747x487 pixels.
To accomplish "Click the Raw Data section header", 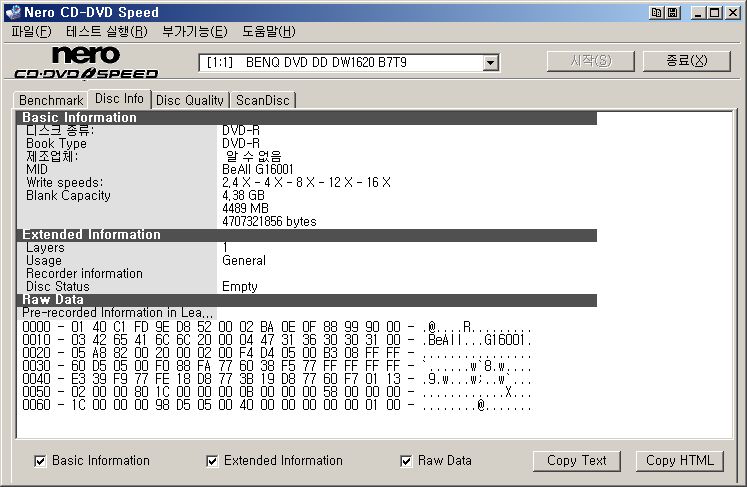I will click(306, 300).
